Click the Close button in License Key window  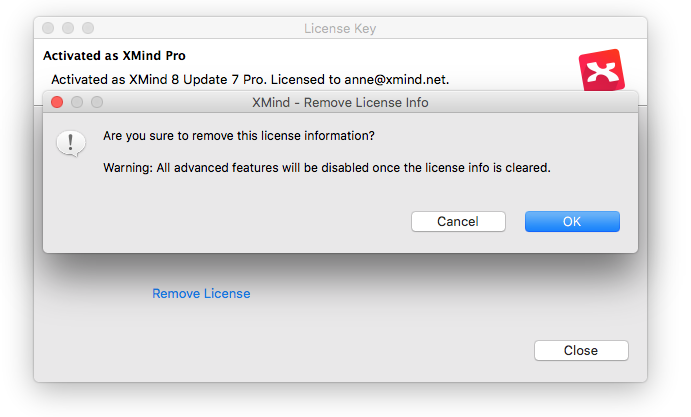click(x=581, y=350)
